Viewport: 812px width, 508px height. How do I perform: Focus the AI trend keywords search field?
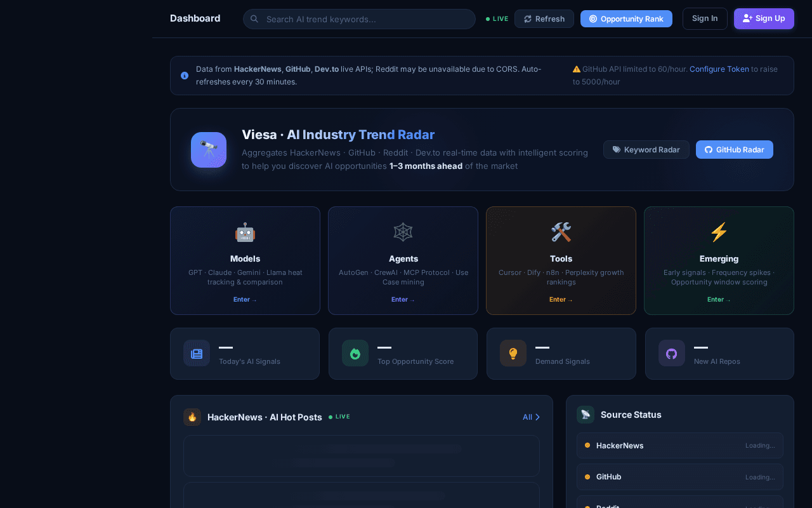tap(359, 19)
